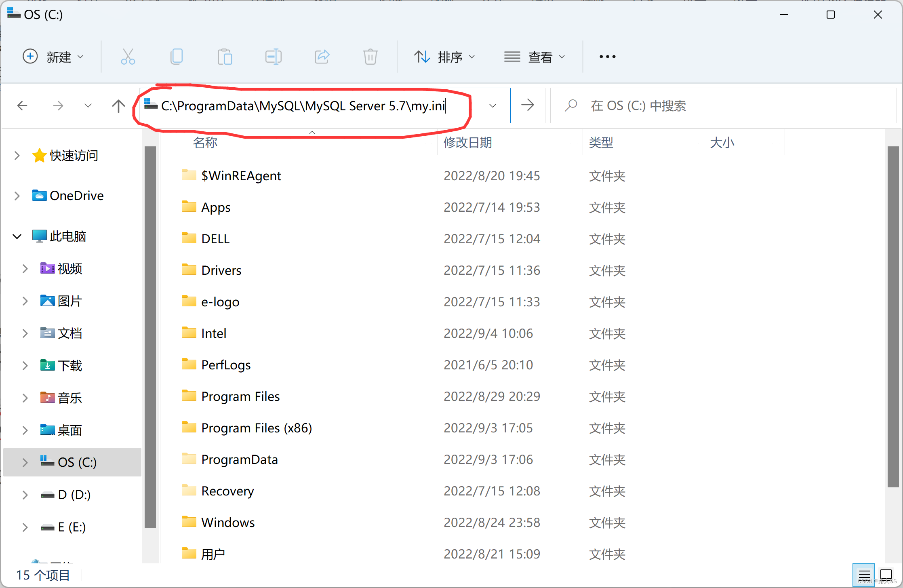Click the 新建 new button
Viewport: 903px width, 588px height.
point(53,57)
